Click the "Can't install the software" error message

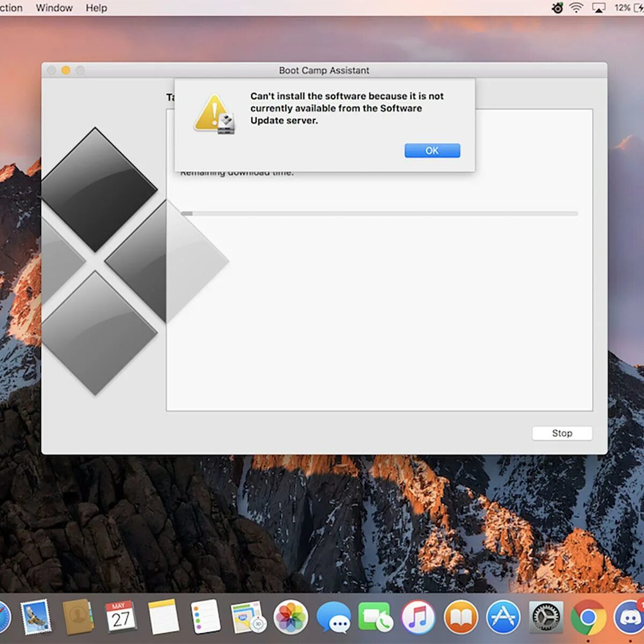pyautogui.click(x=347, y=108)
